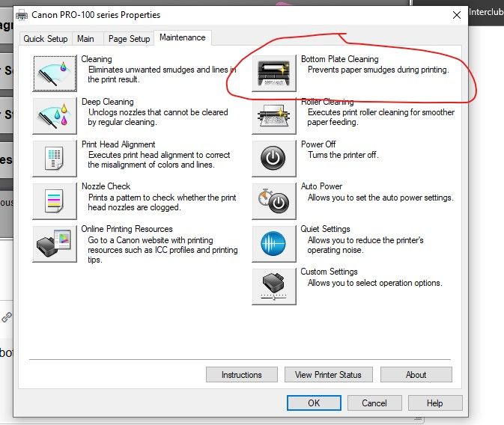Launch the Nozzle Check pattern icon
This screenshot has width=504, height=425.
click(55, 201)
